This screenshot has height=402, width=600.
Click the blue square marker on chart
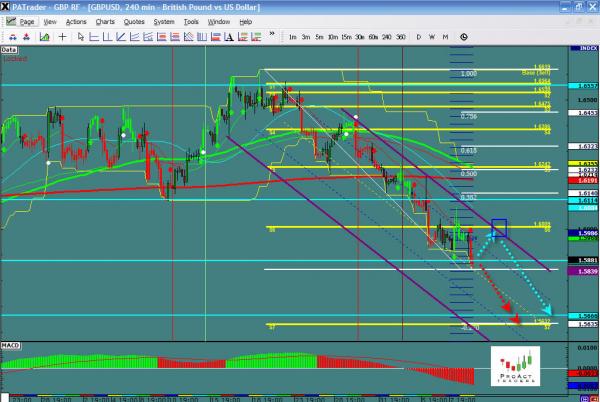(499, 227)
